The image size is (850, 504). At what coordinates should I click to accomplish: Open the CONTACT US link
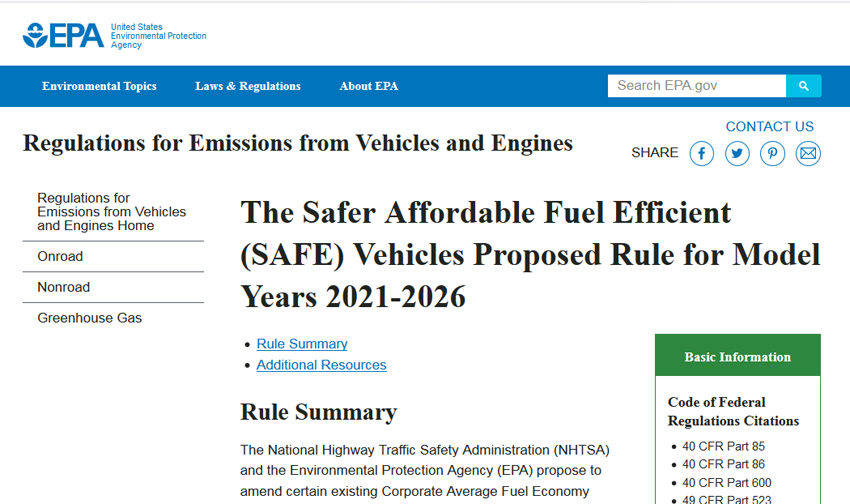(769, 126)
